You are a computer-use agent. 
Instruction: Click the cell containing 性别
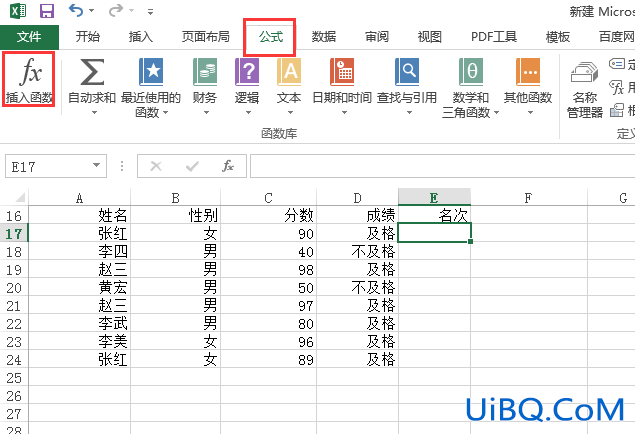tap(175, 215)
